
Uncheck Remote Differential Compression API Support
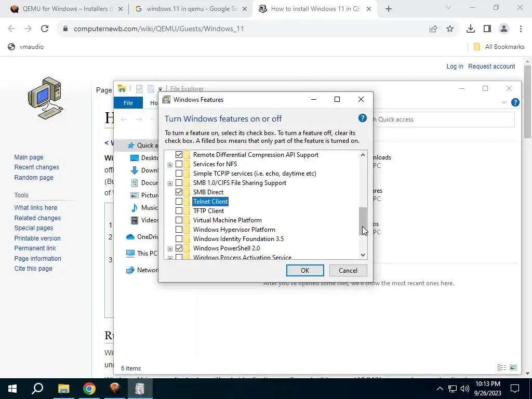point(179,155)
